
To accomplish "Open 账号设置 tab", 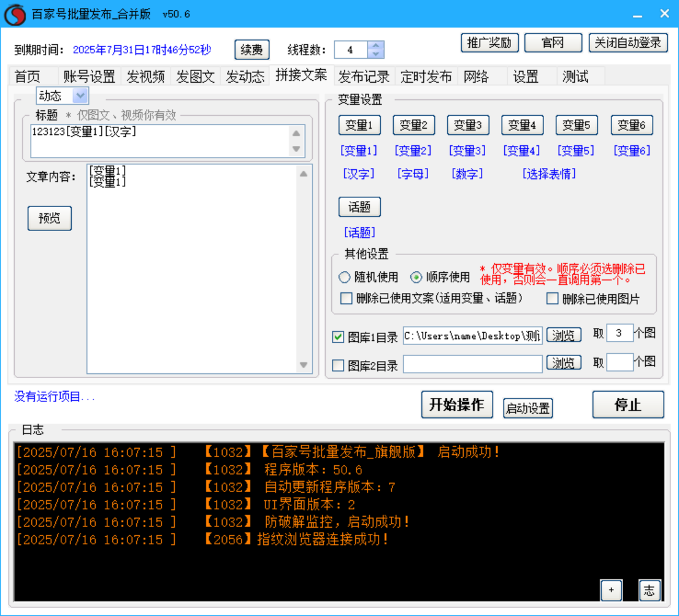I will 89,77.
